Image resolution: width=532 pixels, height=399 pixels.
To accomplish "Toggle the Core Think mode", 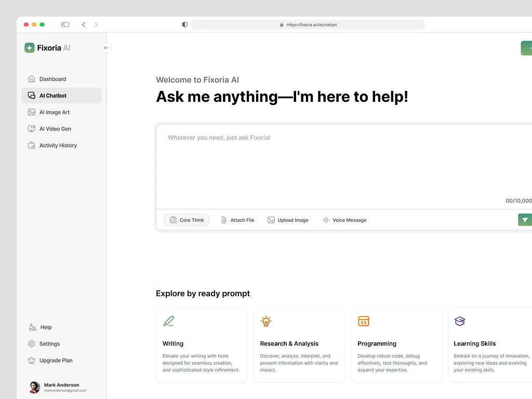I will point(187,220).
